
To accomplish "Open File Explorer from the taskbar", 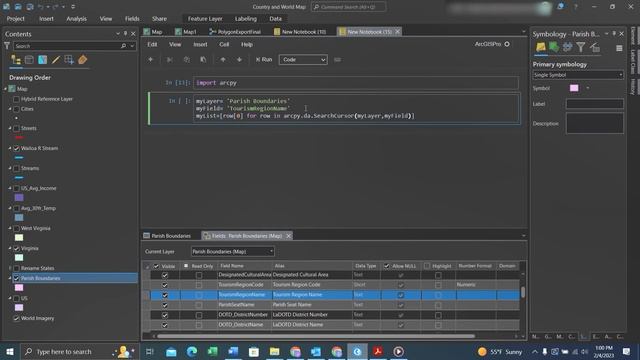I will click(274, 351).
